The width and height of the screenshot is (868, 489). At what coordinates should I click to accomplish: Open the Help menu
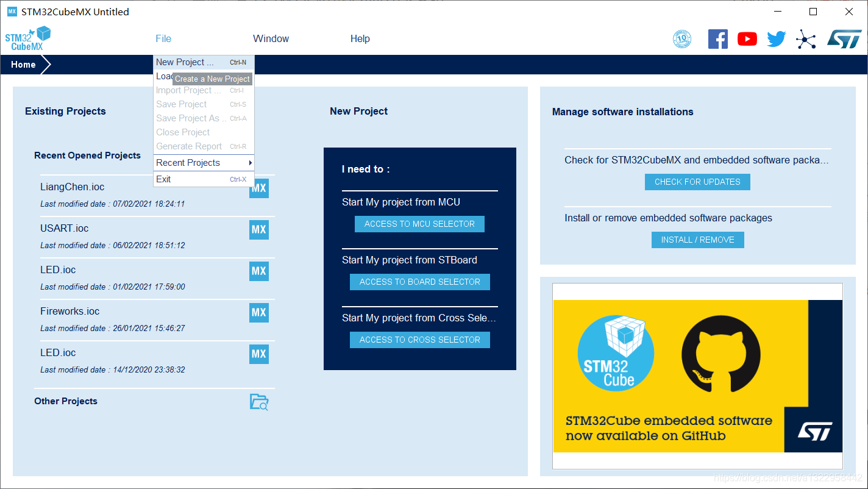pos(360,38)
